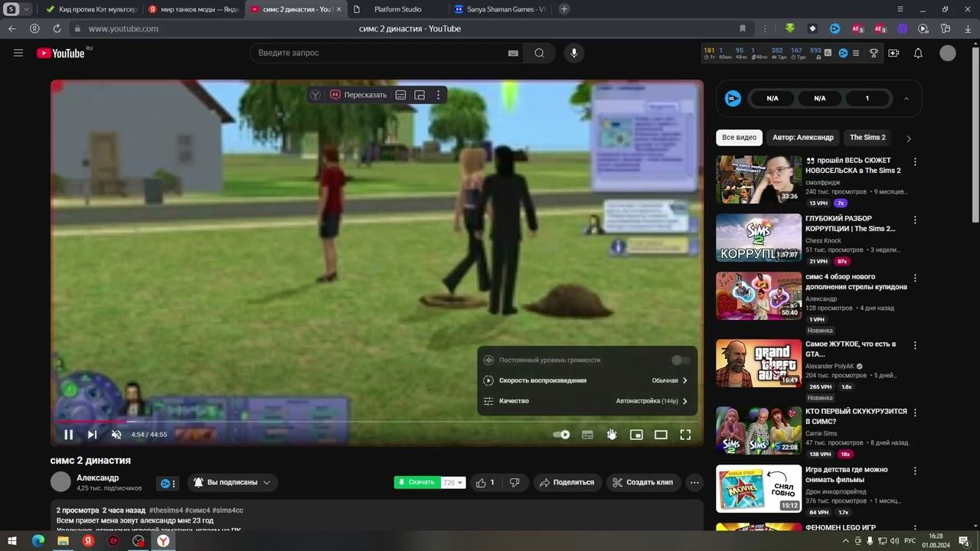Unmute the video player sound
Screen dimensions: 980x551
pyautogui.click(x=116, y=435)
